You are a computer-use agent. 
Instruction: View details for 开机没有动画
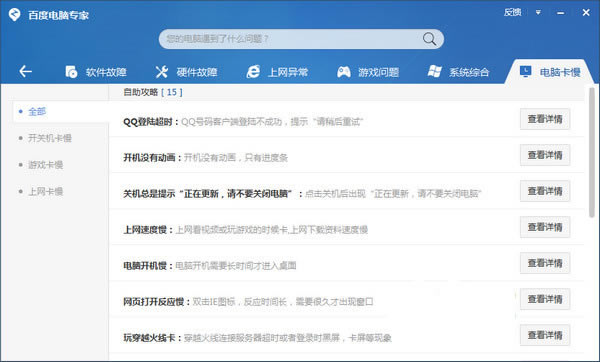pos(545,155)
